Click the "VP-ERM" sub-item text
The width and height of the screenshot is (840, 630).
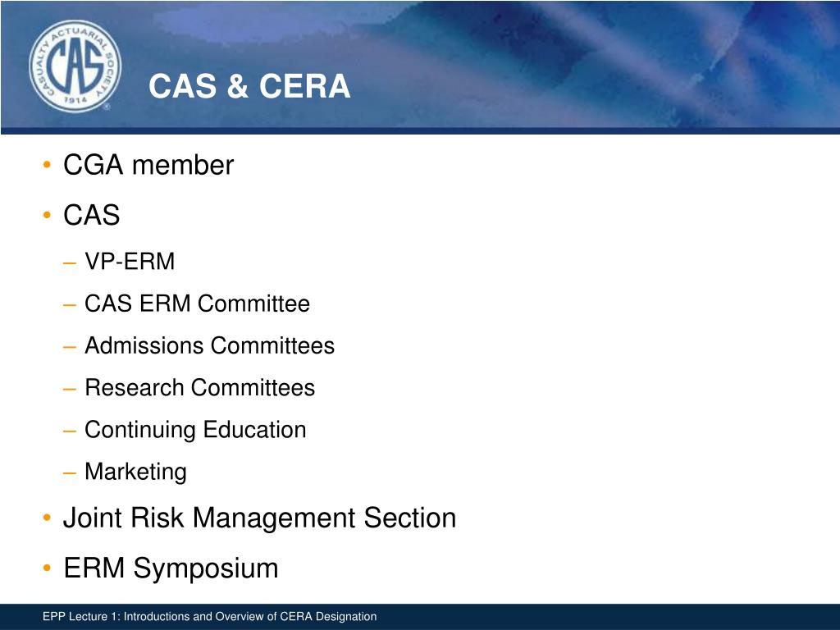(x=130, y=262)
